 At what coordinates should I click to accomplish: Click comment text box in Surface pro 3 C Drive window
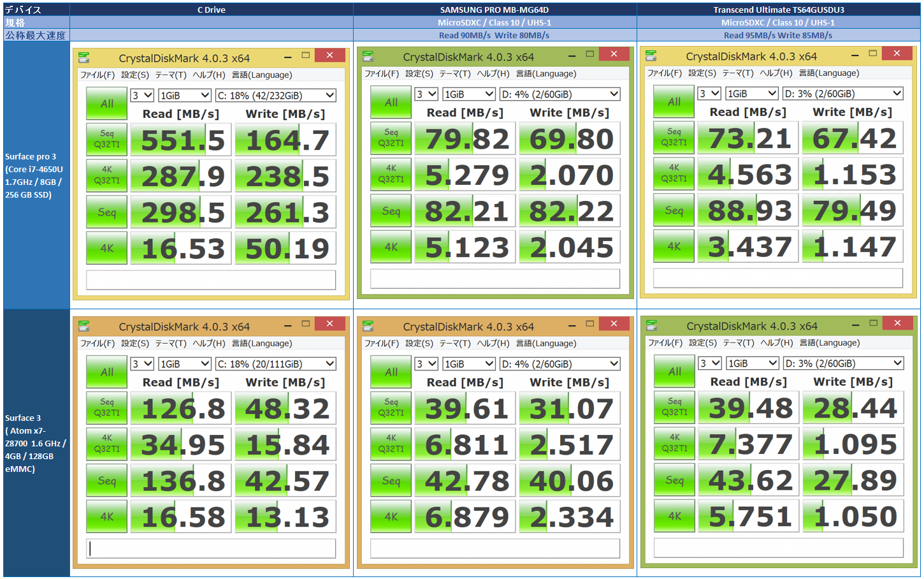pos(211,280)
